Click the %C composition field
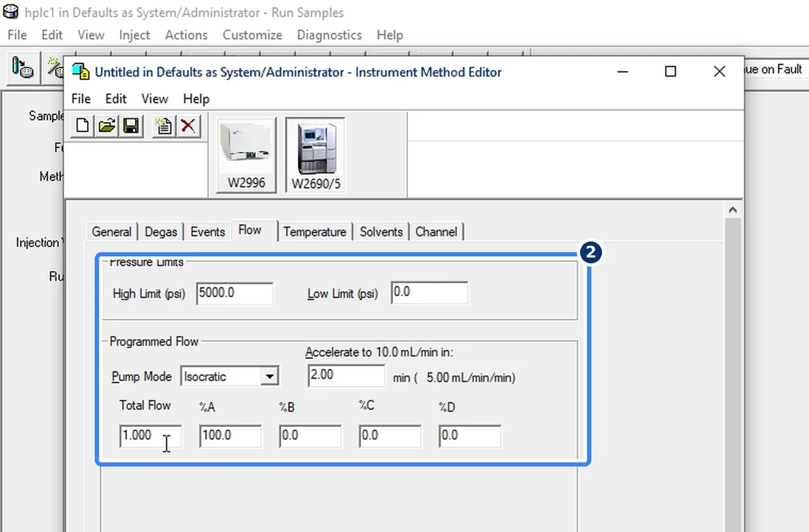The height and width of the screenshot is (532, 809). coord(390,436)
